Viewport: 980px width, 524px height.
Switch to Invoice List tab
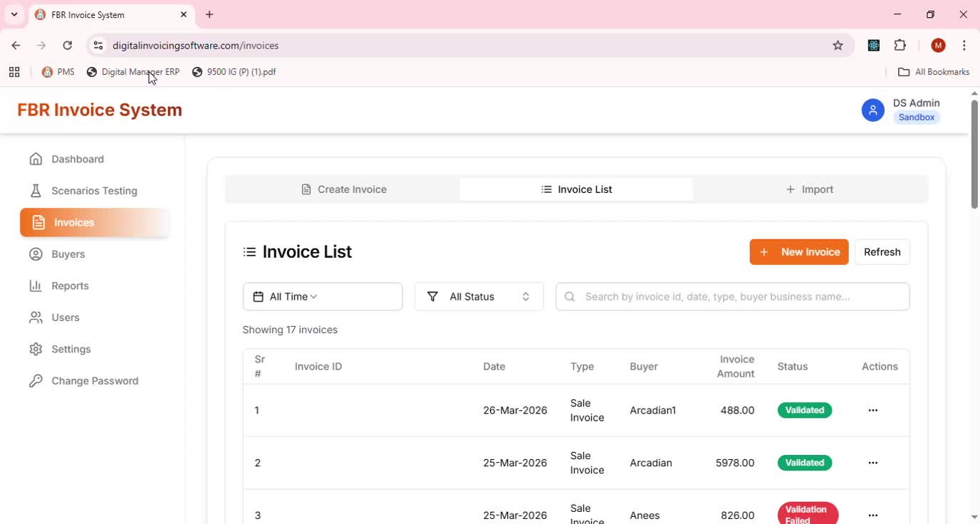[576, 189]
